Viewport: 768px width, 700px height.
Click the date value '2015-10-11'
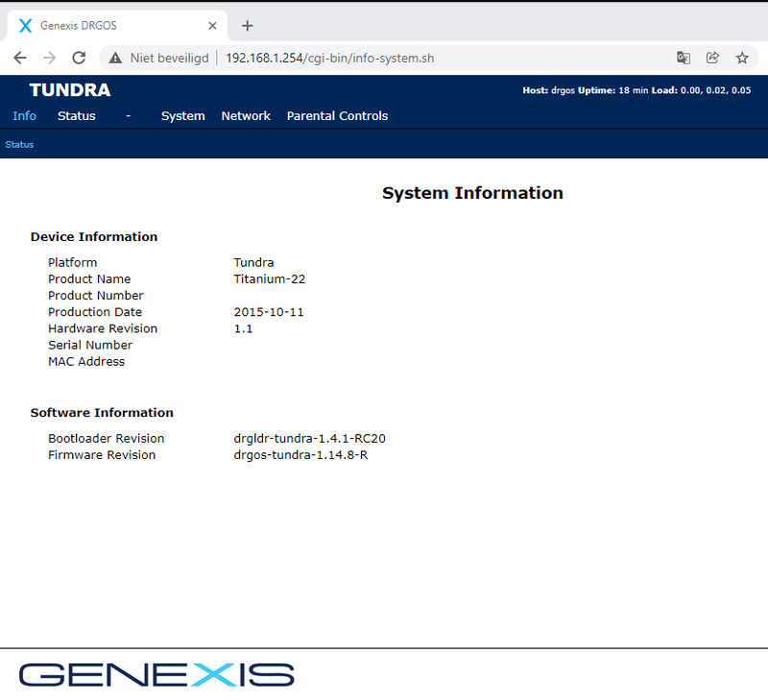coord(269,312)
